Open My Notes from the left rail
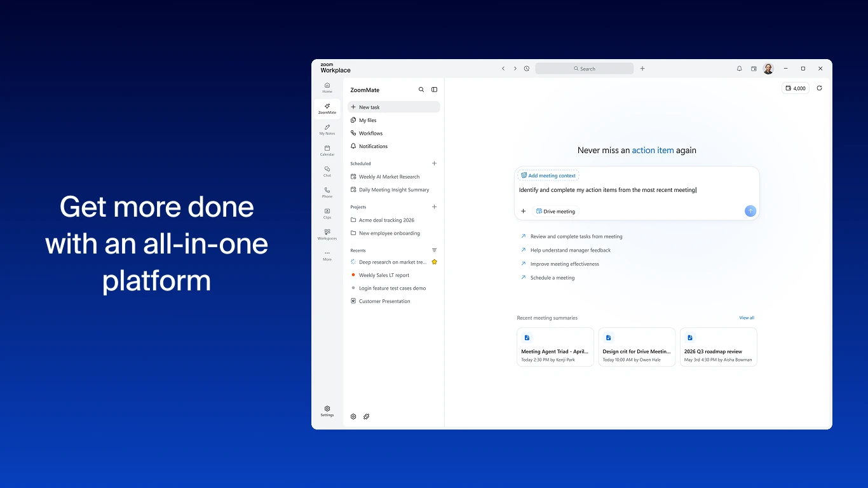868x488 pixels. 327,130
